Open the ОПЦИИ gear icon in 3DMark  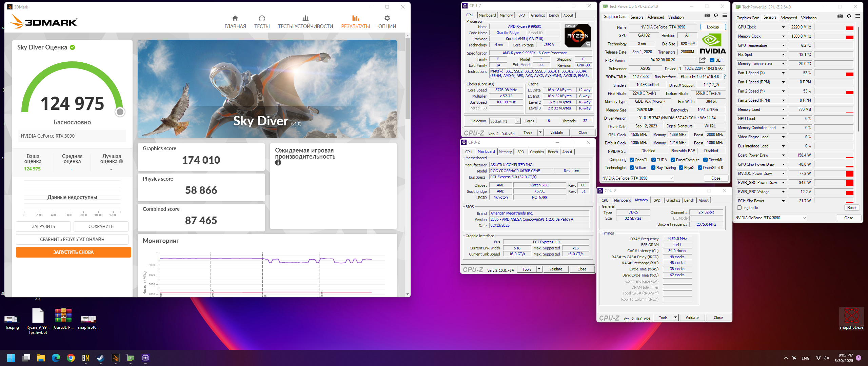tap(387, 18)
